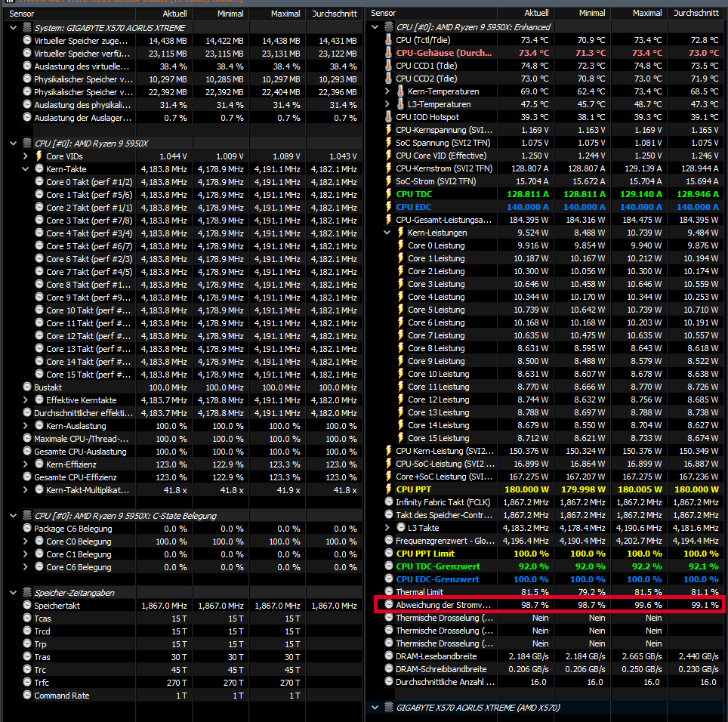The width and height of the screenshot is (728, 722).
Task: Click the lightning icon of CPU-Kernspannung
Action: [x=389, y=130]
